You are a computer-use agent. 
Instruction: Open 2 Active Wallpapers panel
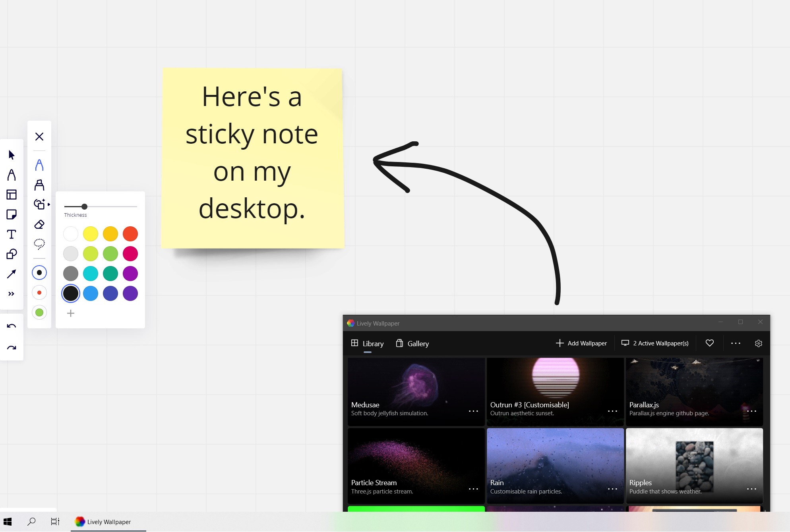[x=655, y=343]
